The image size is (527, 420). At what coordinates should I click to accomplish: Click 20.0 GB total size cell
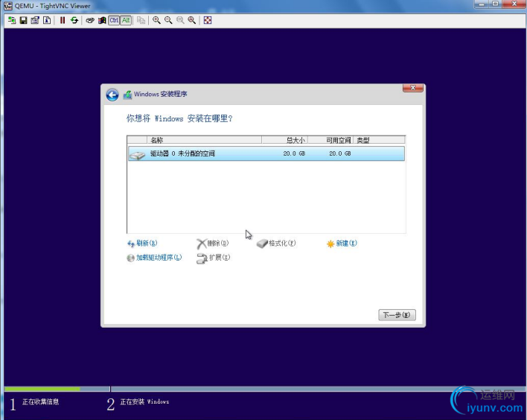(294, 153)
